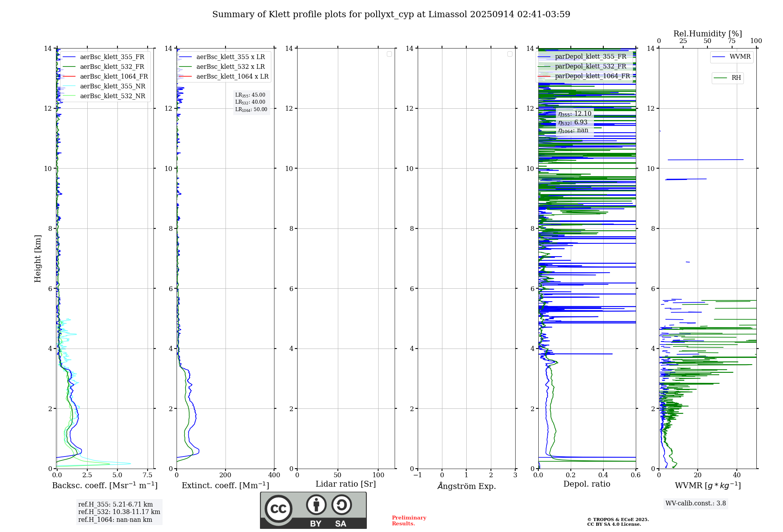Click the Depol. ratio axis label
The width and height of the screenshot is (783, 532).
coord(587,484)
